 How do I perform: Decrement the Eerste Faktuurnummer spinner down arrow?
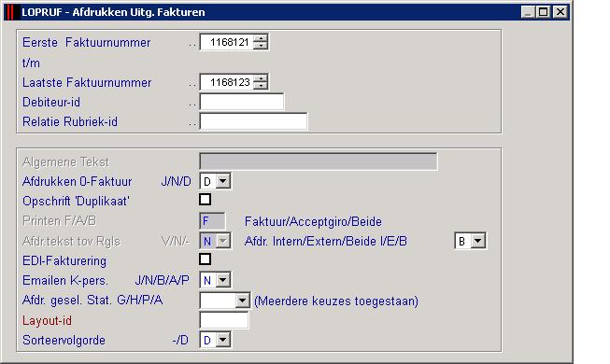pos(261,46)
